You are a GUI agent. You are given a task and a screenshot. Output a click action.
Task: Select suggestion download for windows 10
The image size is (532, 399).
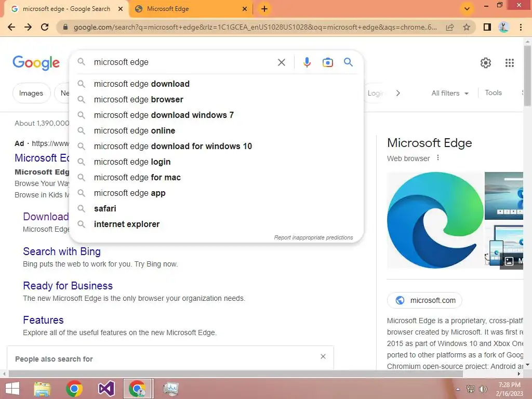coord(216,146)
